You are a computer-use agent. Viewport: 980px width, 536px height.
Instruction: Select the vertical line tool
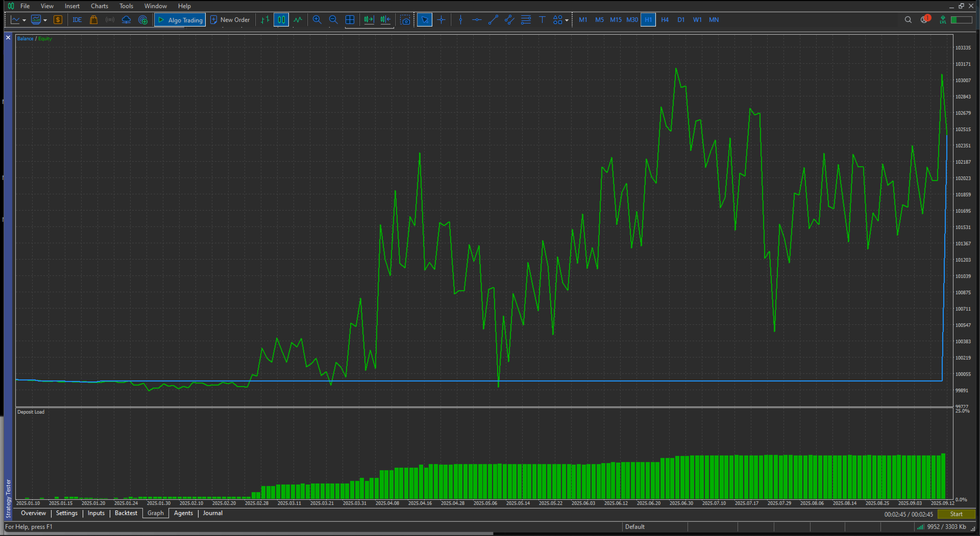(460, 20)
